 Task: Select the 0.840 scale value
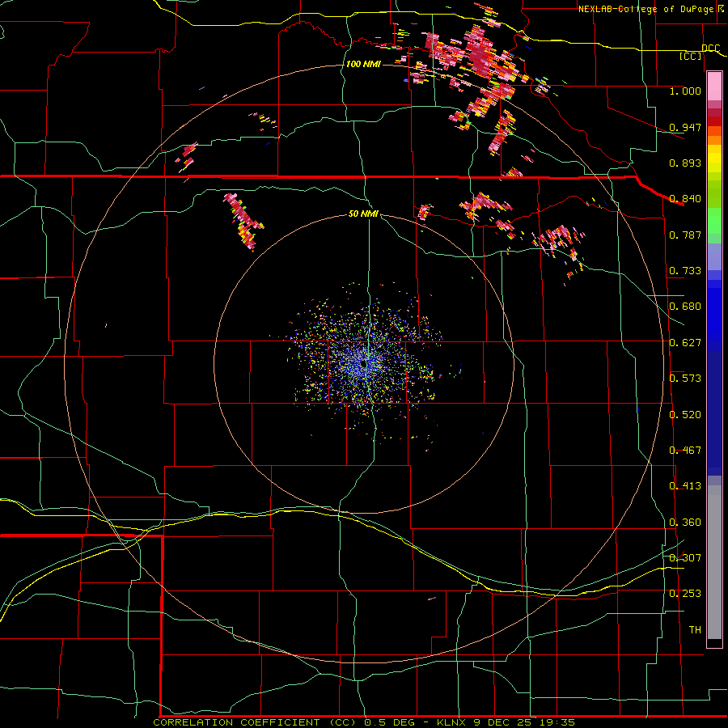pos(685,199)
